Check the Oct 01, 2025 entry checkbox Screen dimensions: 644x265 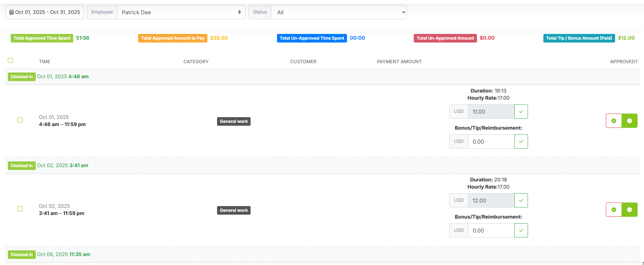click(20, 120)
